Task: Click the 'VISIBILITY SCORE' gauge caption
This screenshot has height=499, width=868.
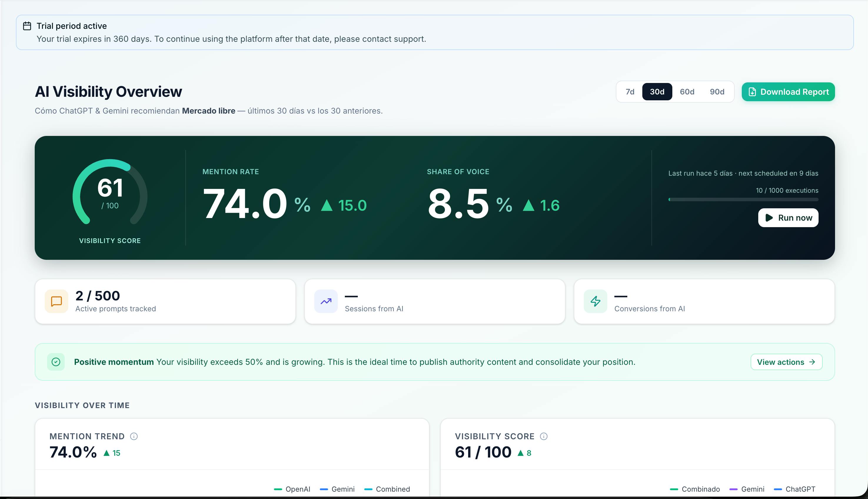Action: pyautogui.click(x=110, y=241)
